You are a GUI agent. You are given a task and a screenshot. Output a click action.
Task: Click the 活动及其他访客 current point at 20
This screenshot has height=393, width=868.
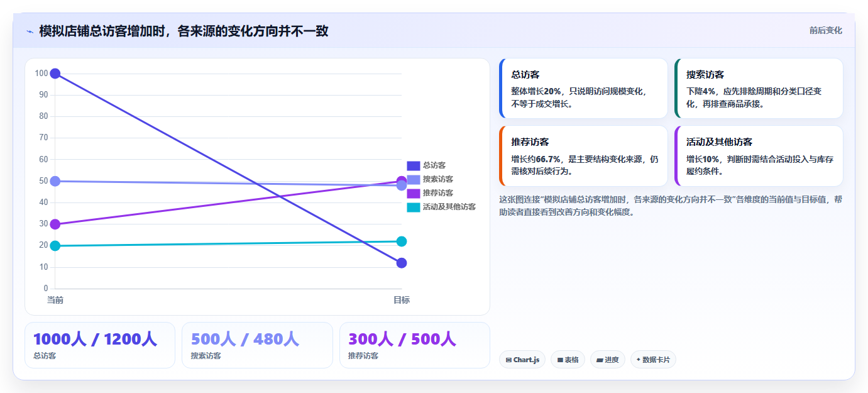[55, 246]
